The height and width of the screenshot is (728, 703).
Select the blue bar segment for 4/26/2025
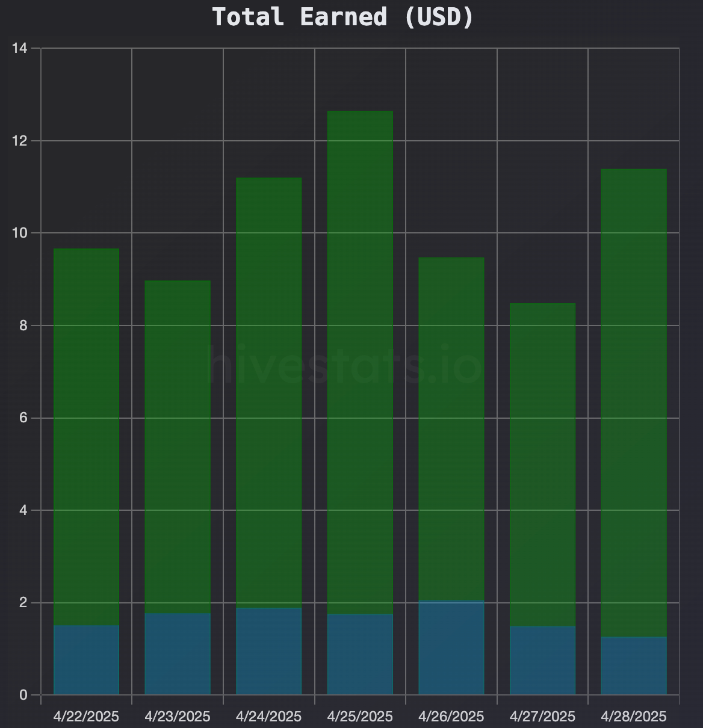tap(451, 647)
